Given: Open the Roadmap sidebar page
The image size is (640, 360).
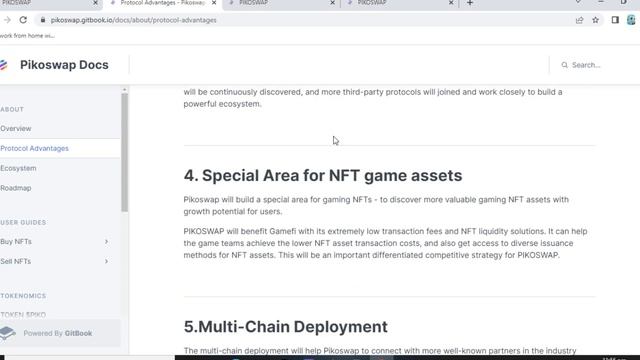Looking at the screenshot, I should 16,188.
